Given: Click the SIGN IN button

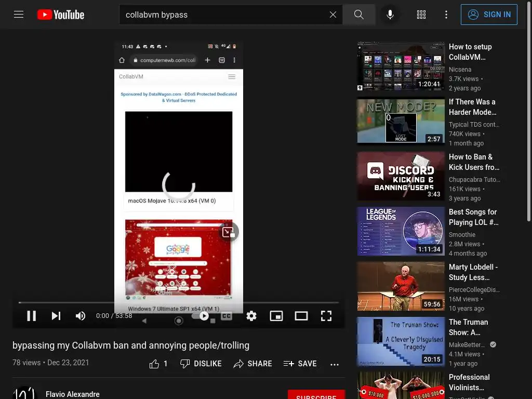Looking at the screenshot, I should click(x=489, y=15).
